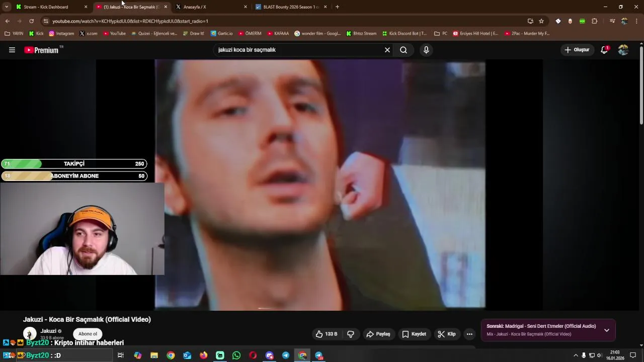Save video with Kaydet button
Image resolution: width=644 pixels, height=362 pixels.
point(414,334)
